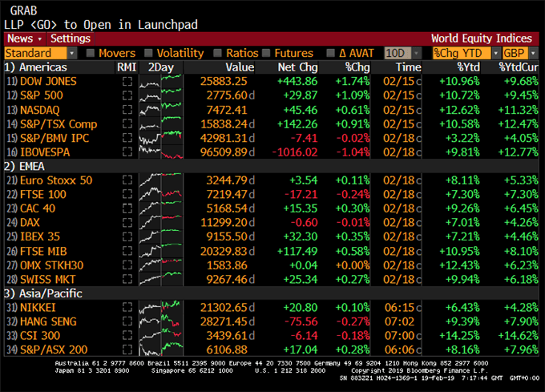Expand the News dropdown arrow
545x392 pixels.
coord(40,39)
